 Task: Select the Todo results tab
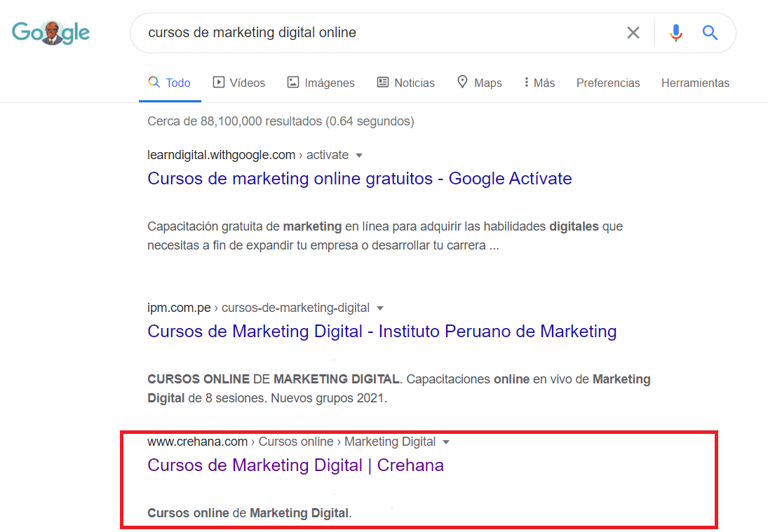(170, 83)
